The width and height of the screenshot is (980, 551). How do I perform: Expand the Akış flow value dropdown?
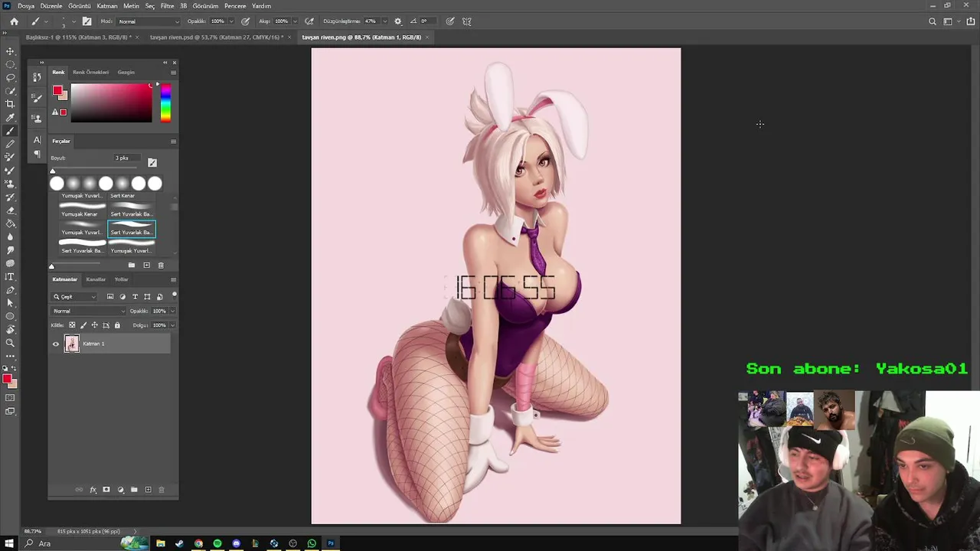(295, 21)
